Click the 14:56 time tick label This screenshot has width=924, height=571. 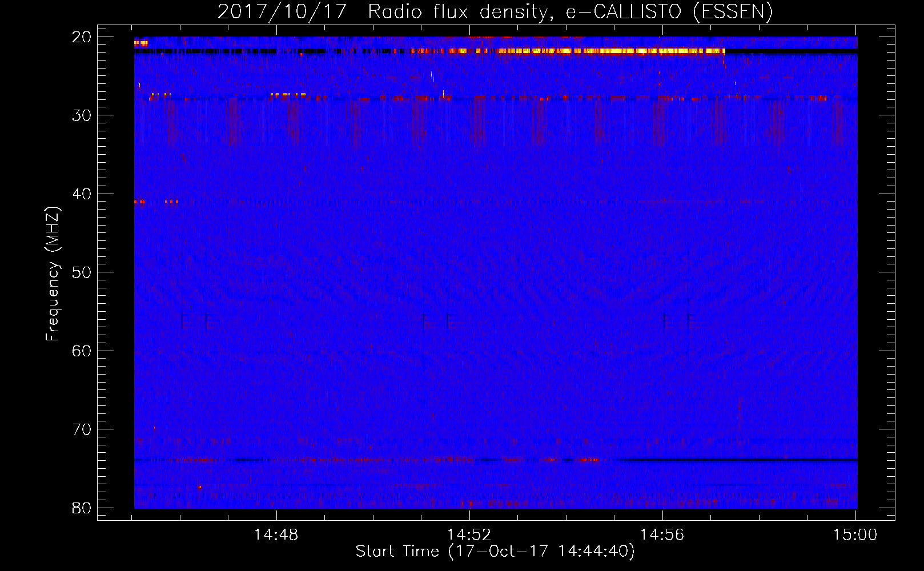coord(662,535)
